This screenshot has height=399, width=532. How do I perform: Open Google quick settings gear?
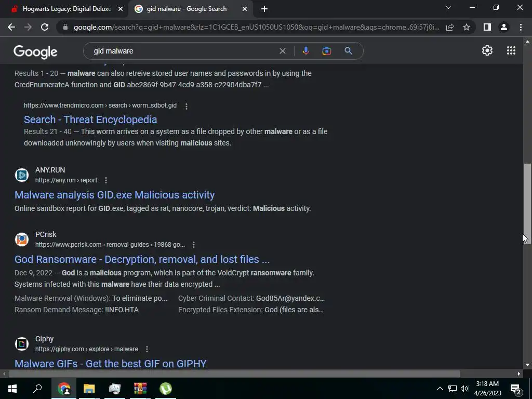point(487,50)
